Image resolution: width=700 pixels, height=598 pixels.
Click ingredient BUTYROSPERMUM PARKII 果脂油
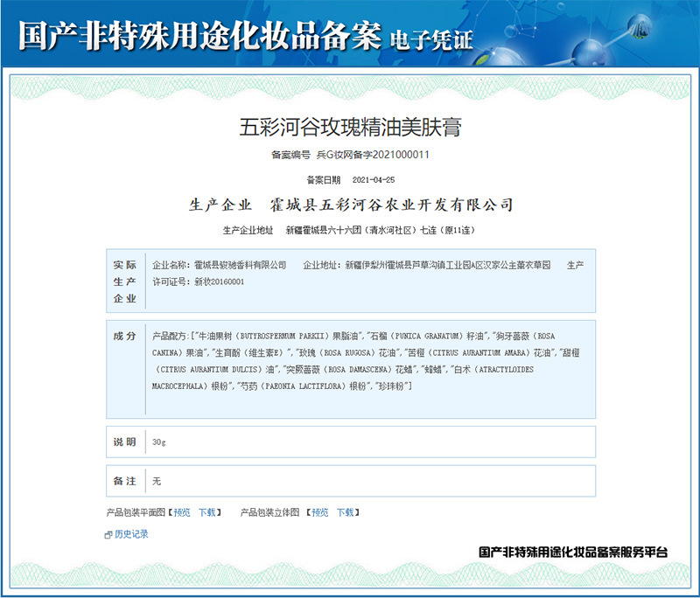point(277,337)
